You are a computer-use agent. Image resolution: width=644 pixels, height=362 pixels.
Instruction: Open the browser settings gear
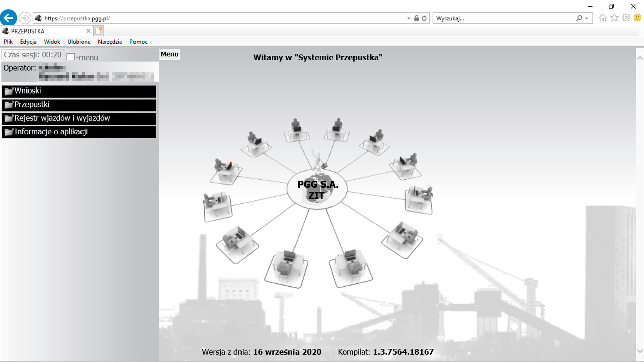click(x=626, y=18)
